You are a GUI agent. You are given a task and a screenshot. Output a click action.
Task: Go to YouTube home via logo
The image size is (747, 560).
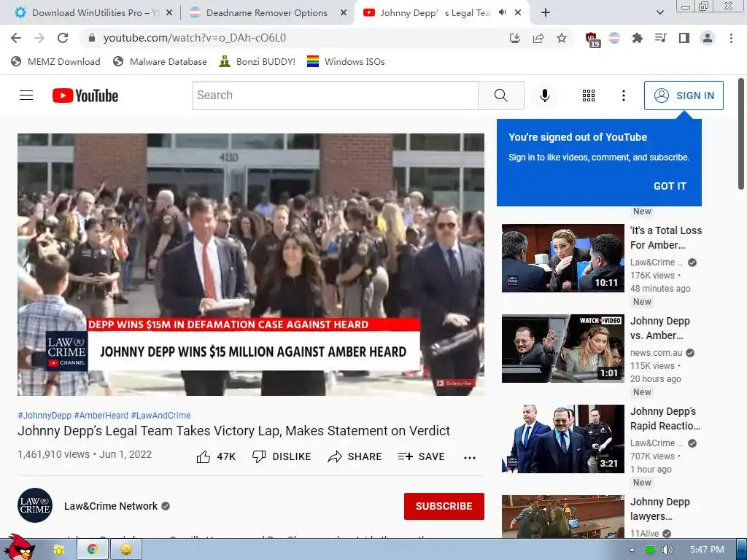click(x=85, y=96)
